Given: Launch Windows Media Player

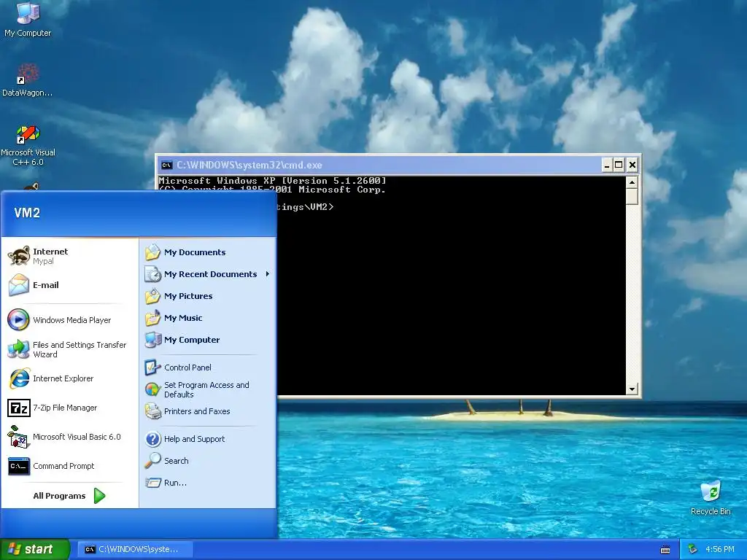Looking at the screenshot, I should tap(69, 320).
